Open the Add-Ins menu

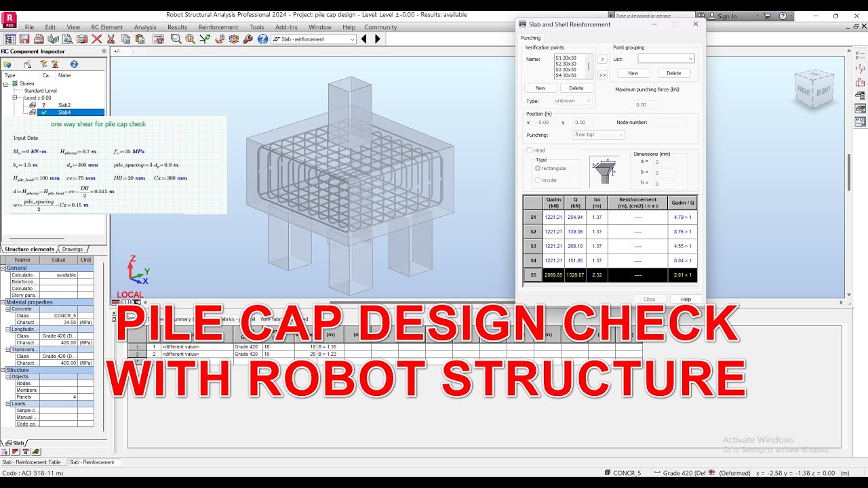pyautogui.click(x=286, y=27)
